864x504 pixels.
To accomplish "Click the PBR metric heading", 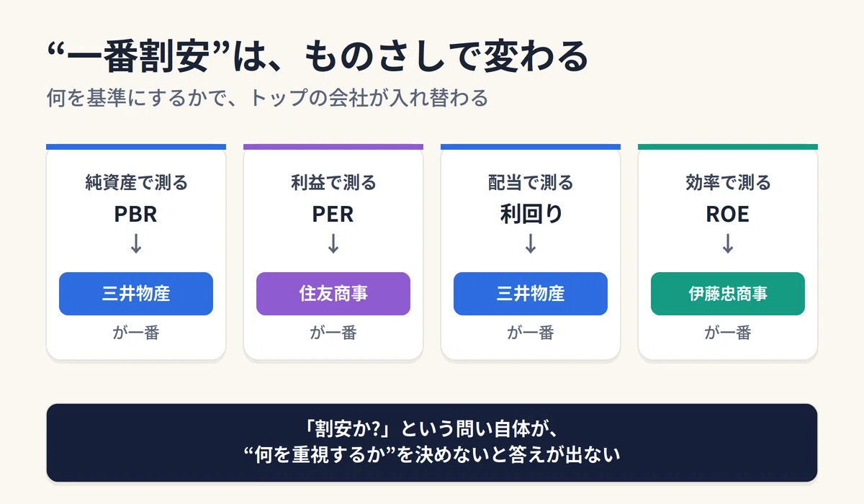I will [x=136, y=214].
